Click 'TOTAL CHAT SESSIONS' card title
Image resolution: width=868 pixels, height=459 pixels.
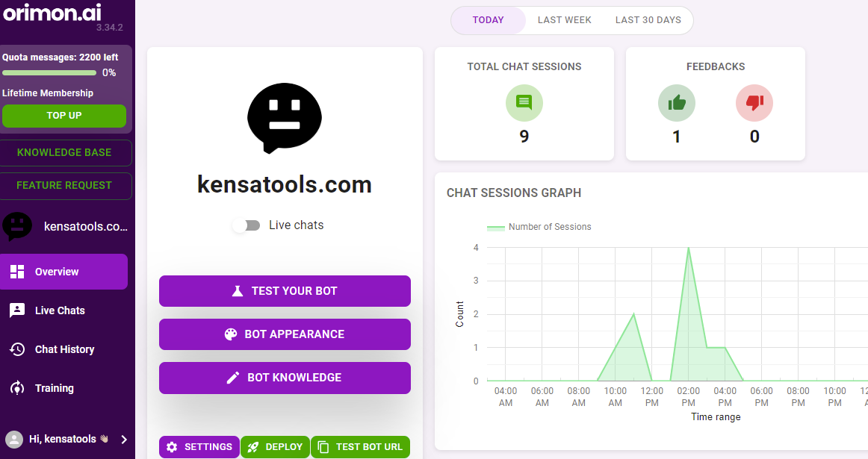(524, 67)
